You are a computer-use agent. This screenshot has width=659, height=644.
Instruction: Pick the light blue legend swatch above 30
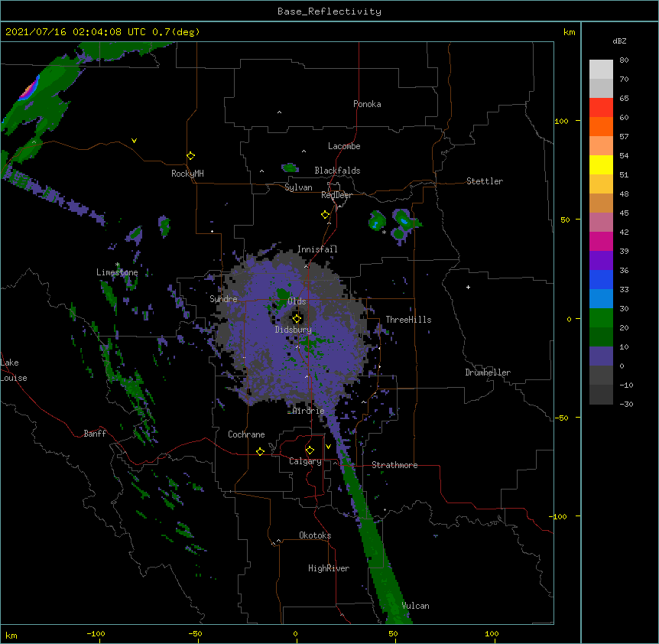[601, 298]
